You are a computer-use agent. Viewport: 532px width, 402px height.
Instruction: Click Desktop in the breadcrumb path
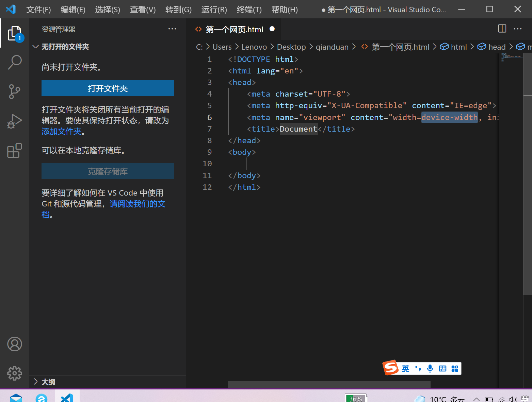pyautogui.click(x=291, y=47)
